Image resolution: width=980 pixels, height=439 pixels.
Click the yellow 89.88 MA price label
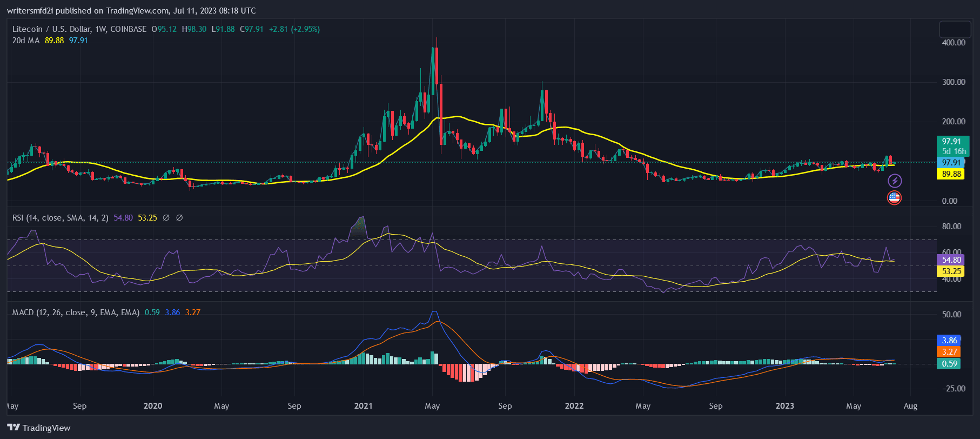(951, 174)
